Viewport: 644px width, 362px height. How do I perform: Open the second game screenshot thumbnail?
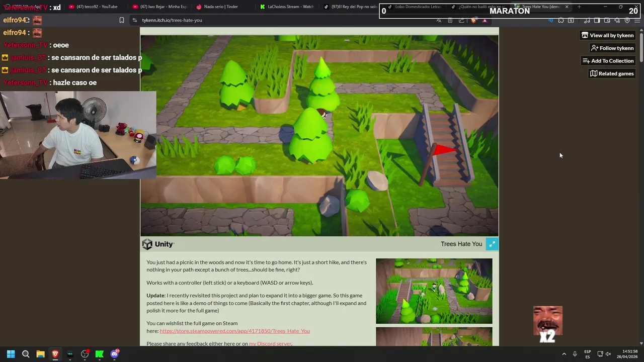coord(434,336)
